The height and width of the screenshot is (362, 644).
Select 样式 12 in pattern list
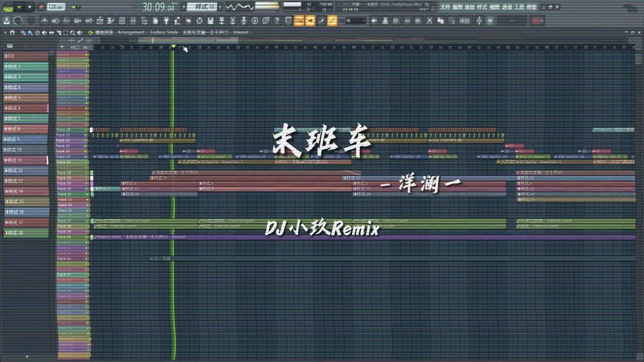(x=26, y=170)
